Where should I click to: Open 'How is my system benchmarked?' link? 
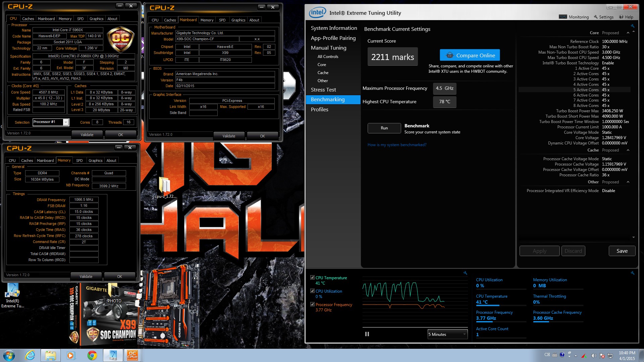(x=397, y=145)
